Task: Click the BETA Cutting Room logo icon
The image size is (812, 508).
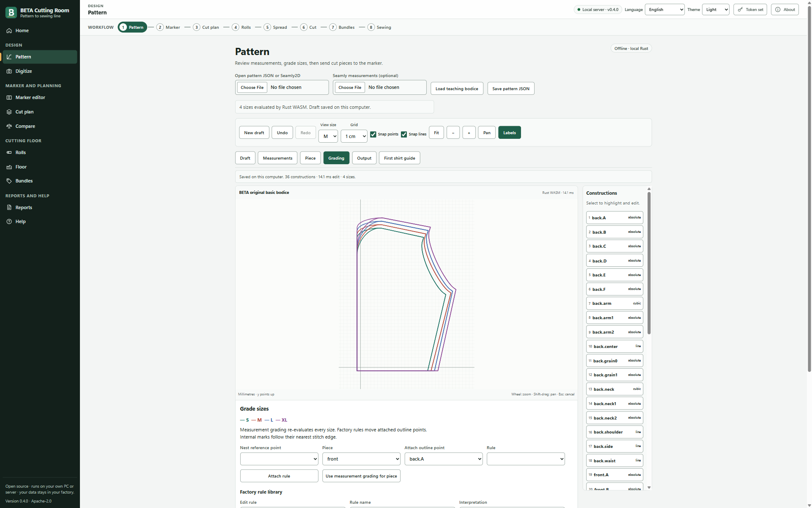Action: coord(11,13)
